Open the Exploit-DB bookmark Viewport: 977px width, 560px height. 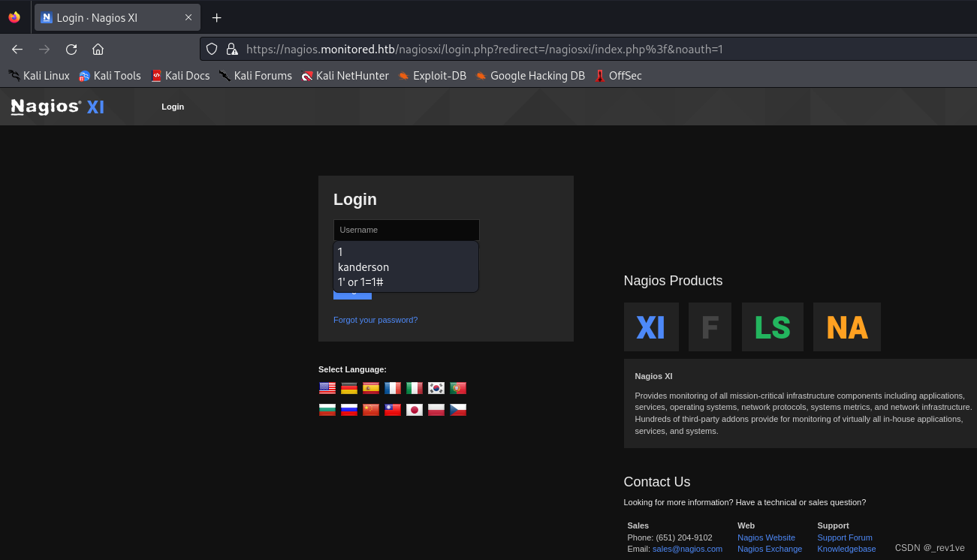(432, 76)
